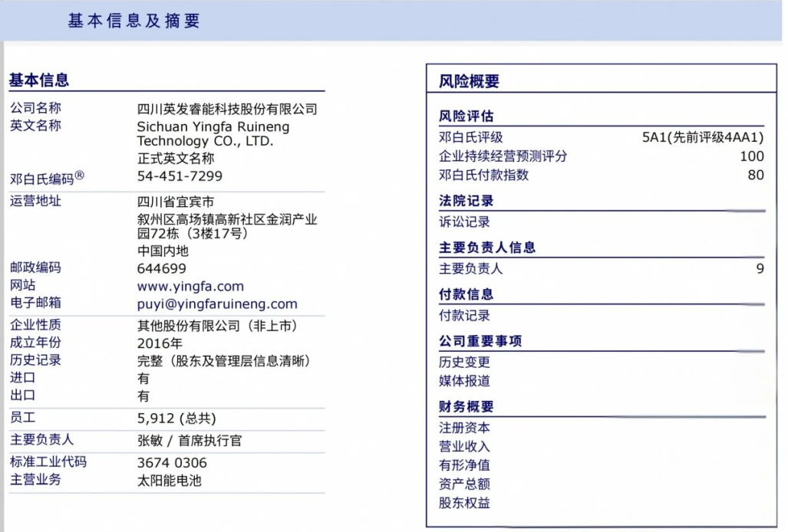Click the 正式英文名称 text
Viewport: 788px width, 532px height.
coord(176,159)
